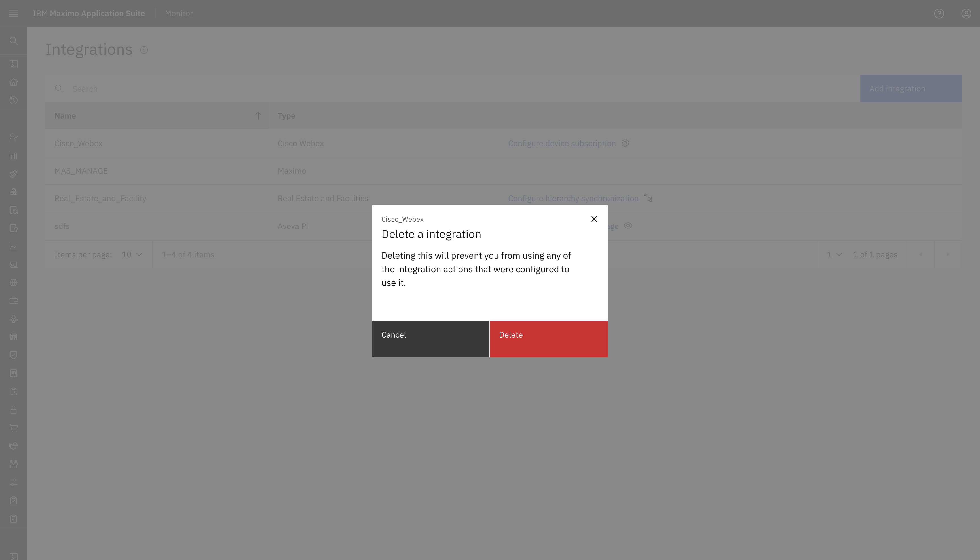Open the stacked cubes sidebar icon

13,192
